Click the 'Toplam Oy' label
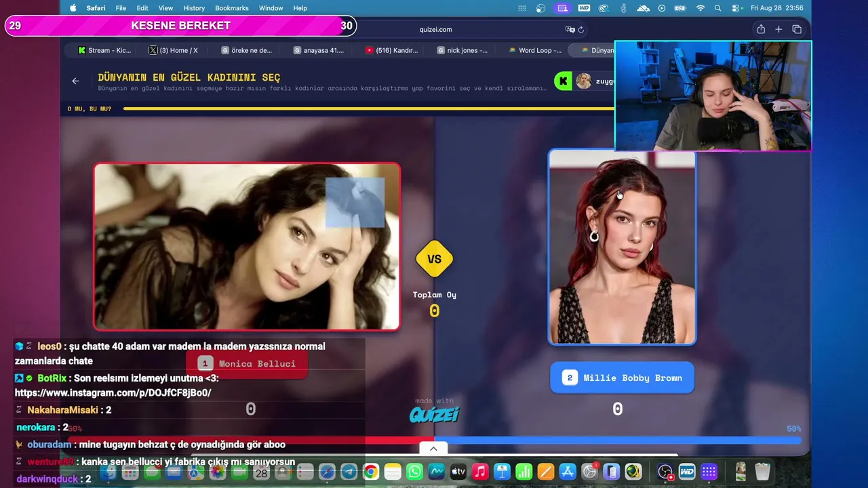868x488 pixels. click(x=435, y=295)
